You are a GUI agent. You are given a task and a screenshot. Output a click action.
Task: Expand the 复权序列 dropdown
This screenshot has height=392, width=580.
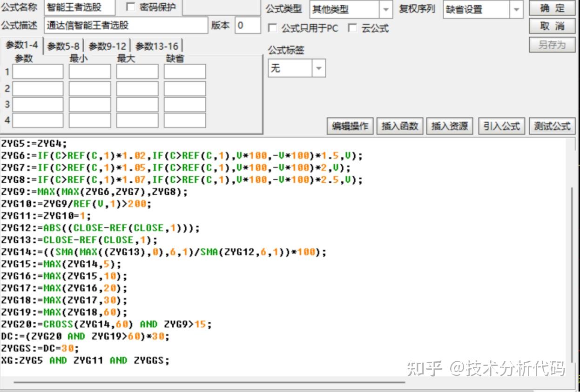[516, 9]
